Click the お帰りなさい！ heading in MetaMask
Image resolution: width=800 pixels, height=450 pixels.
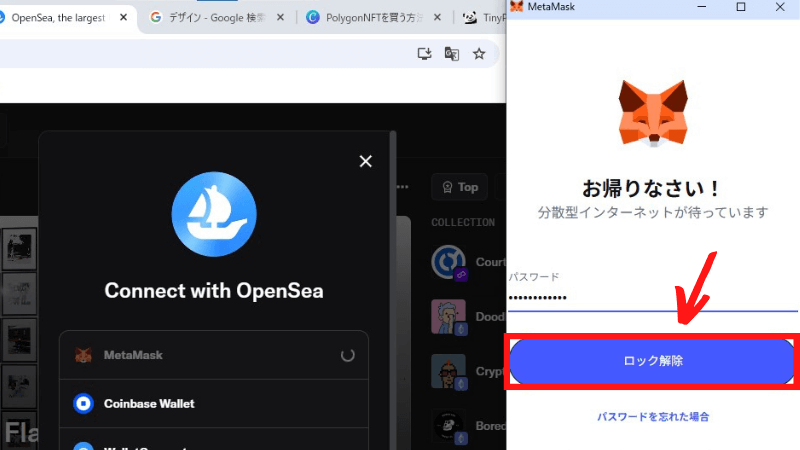coord(652,189)
